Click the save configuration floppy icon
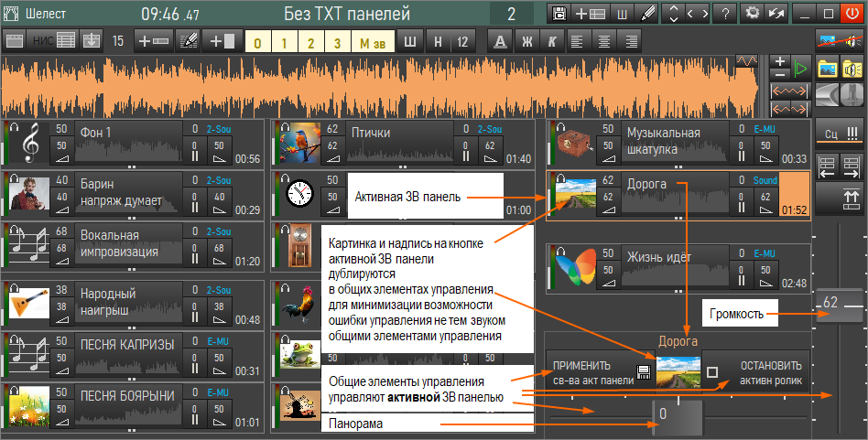This screenshot has height=440, width=868. pos(559,14)
